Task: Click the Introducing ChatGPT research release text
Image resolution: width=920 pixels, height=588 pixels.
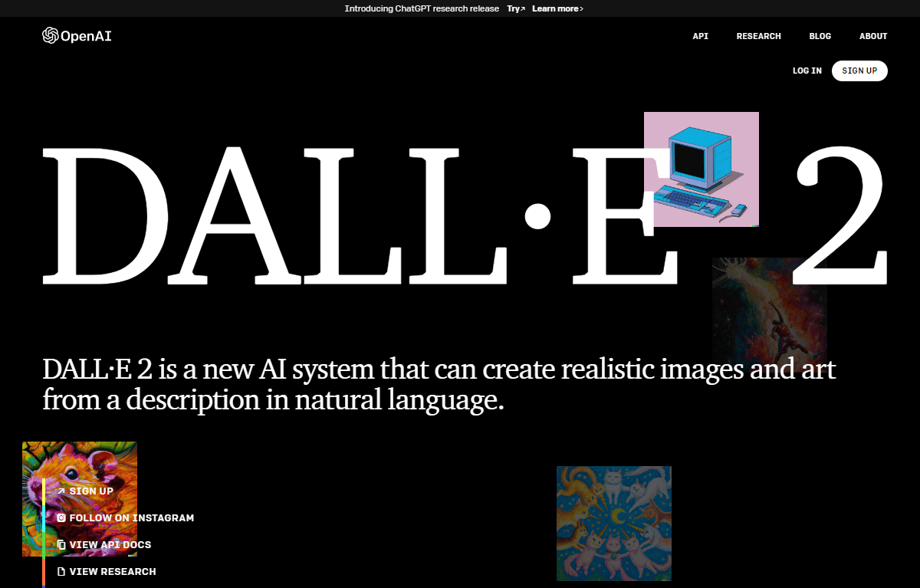Action: pos(422,8)
